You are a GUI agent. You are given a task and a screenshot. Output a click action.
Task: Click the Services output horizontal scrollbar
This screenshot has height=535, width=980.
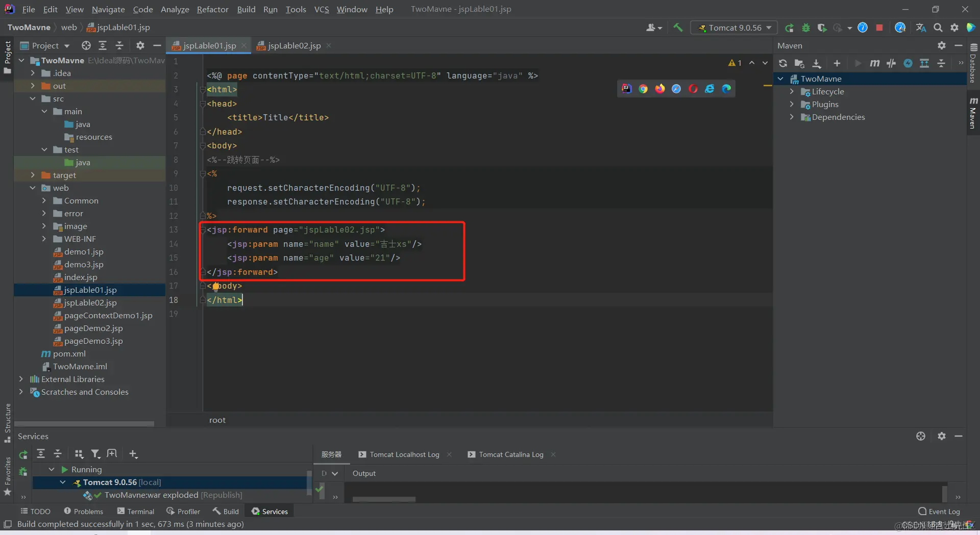coord(384,499)
